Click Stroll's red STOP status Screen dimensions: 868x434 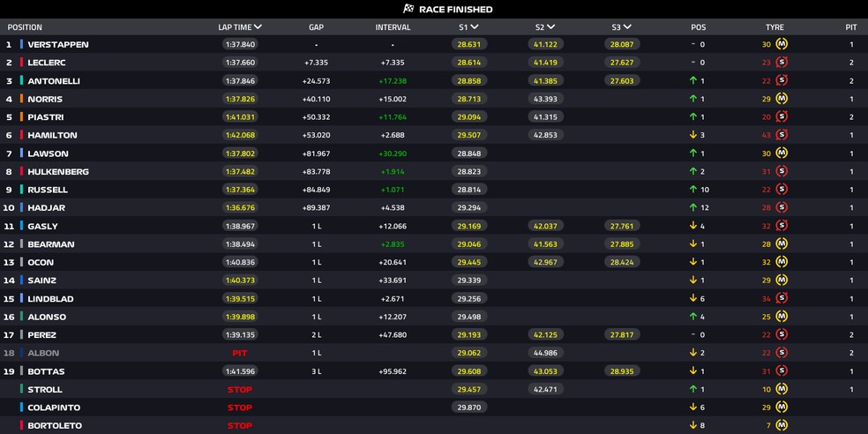tap(240, 389)
